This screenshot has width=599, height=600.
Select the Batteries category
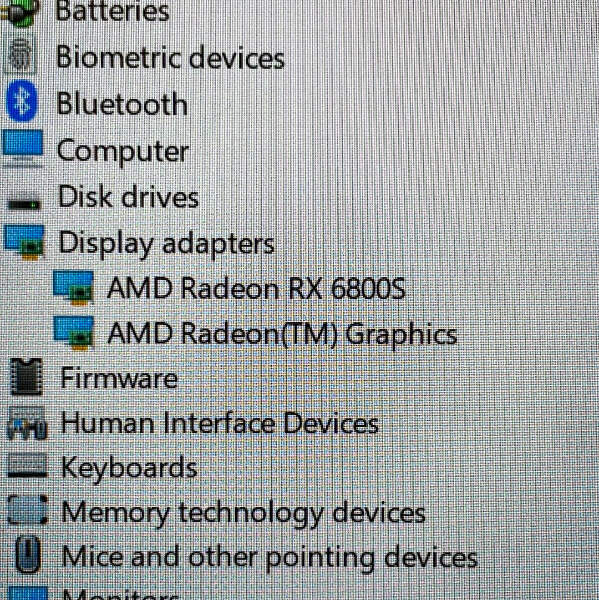112,11
